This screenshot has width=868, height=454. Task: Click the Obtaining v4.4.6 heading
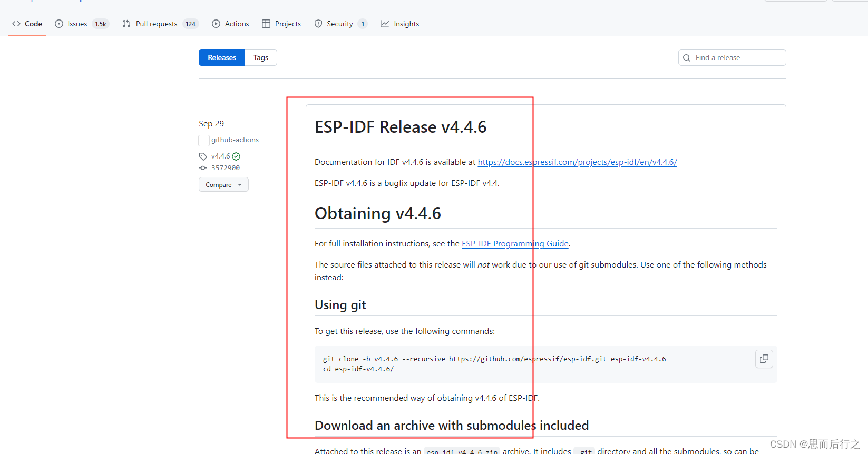tap(378, 213)
